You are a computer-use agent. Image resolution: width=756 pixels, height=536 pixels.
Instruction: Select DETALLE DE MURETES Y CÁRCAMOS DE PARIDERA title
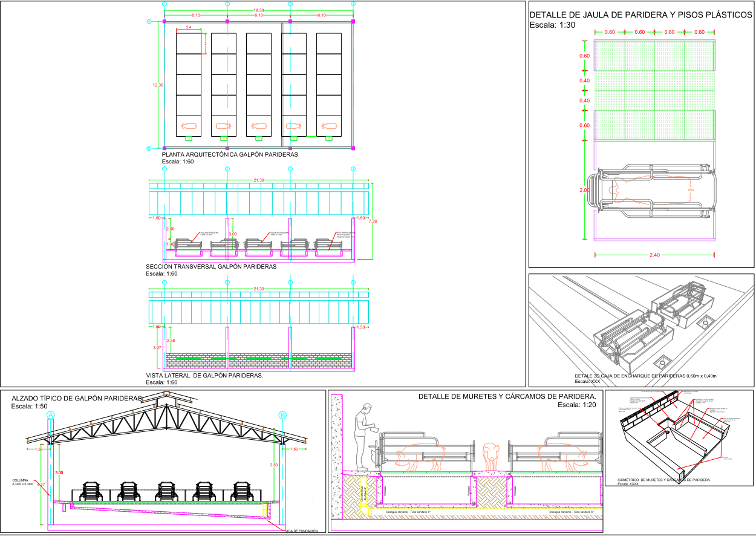pyautogui.click(x=507, y=397)
